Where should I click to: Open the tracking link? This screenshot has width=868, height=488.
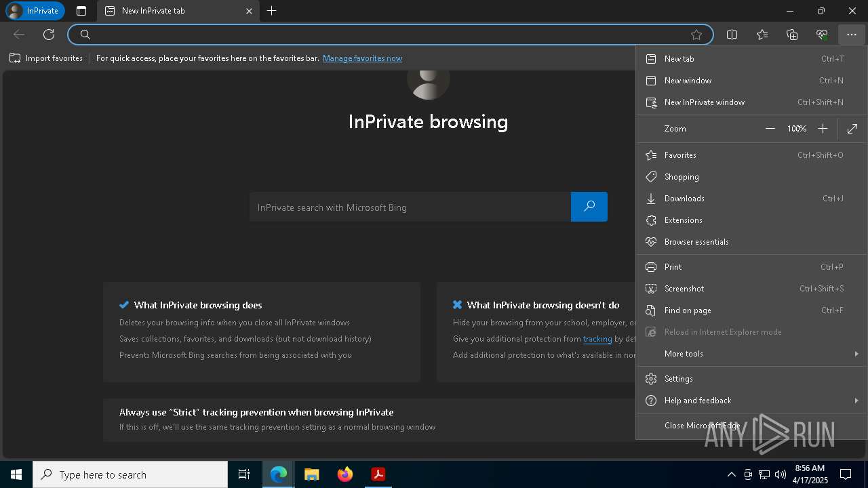(597, 339)
